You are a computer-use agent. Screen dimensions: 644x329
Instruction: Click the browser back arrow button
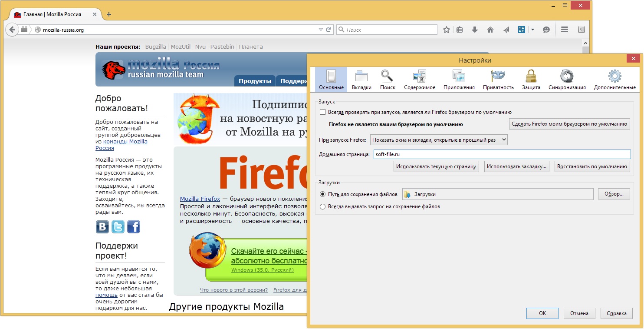point(12,30)
